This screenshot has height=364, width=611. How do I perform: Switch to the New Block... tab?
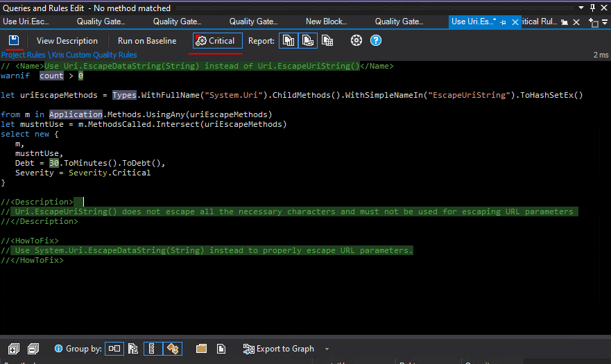click(x=326, y=21)
